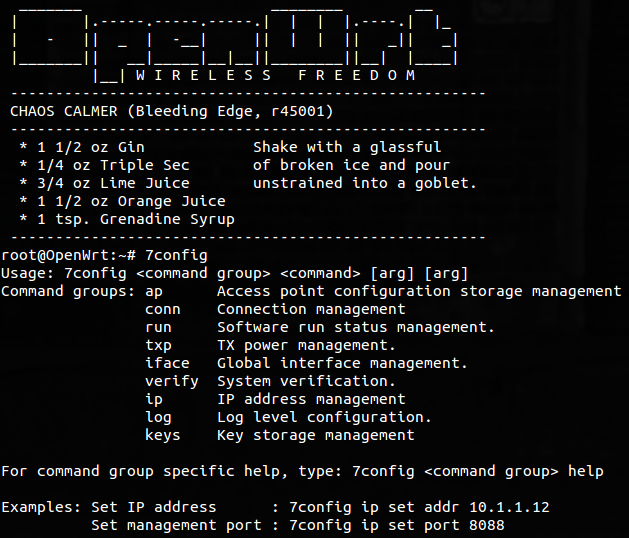Click the 'of broken ice and pour' text

(351, 165)
